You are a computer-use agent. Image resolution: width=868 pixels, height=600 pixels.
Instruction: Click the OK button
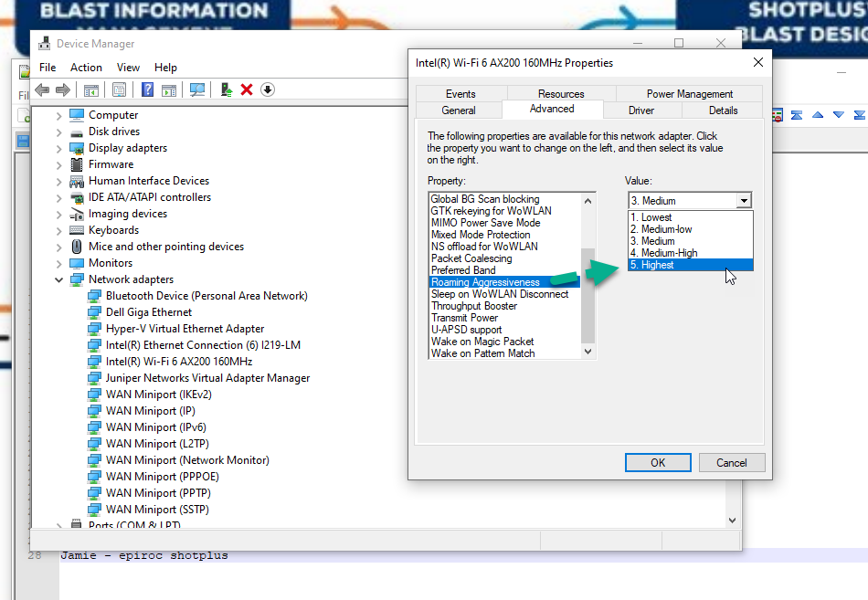[657, 462]
